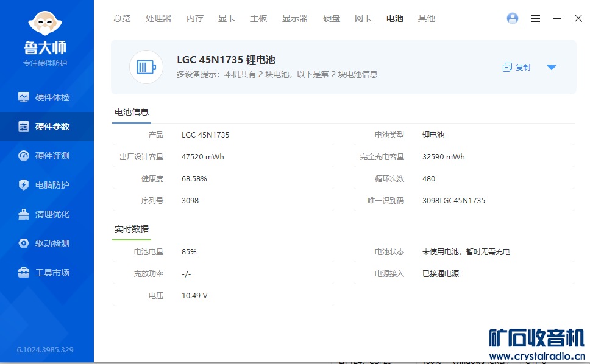Open 驱动检测 menu label
The width and height of the screenshot is (590, 364).
point(52,243)
